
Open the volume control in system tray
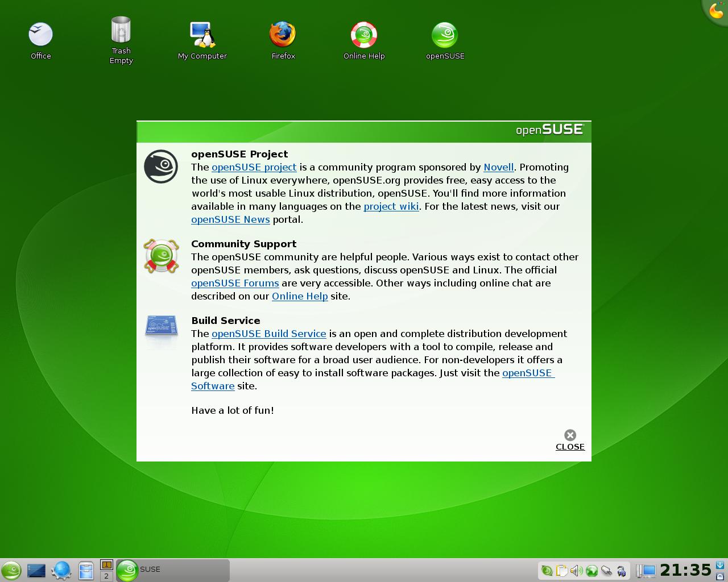click(576, 571)
